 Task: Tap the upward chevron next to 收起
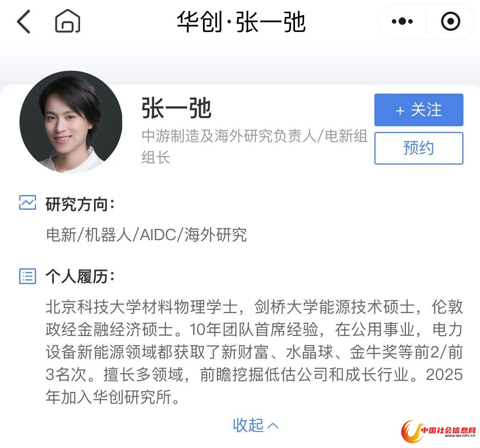click(x=273, y=426)
